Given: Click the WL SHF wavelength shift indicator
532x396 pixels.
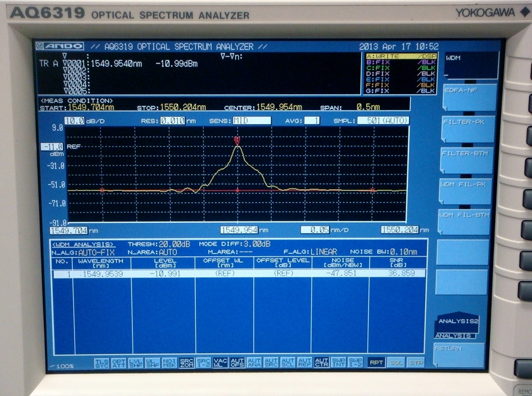Looking at the screenshot, I should (152, 363).
